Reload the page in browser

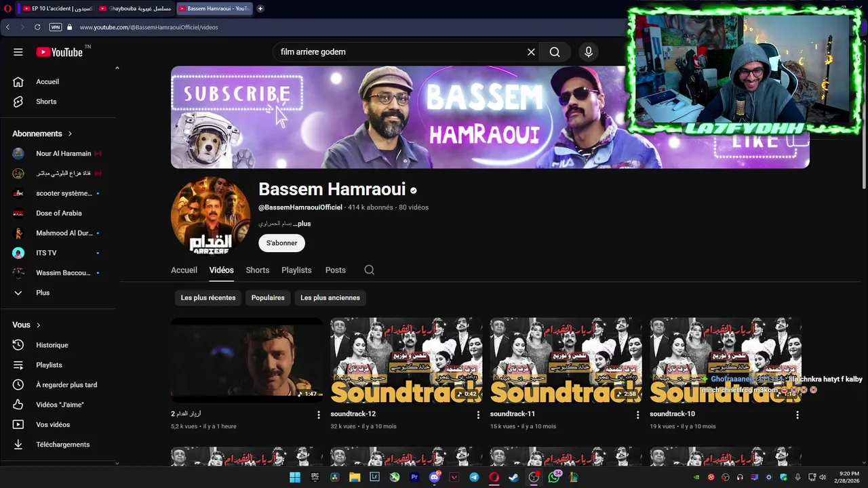coord(37,27)
